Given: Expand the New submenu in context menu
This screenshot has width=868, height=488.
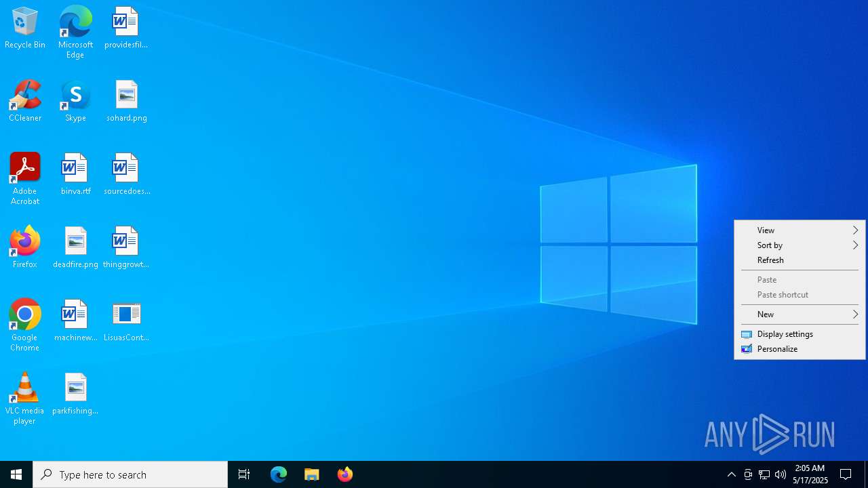Looking at the screenshot, I should [800, 314].
